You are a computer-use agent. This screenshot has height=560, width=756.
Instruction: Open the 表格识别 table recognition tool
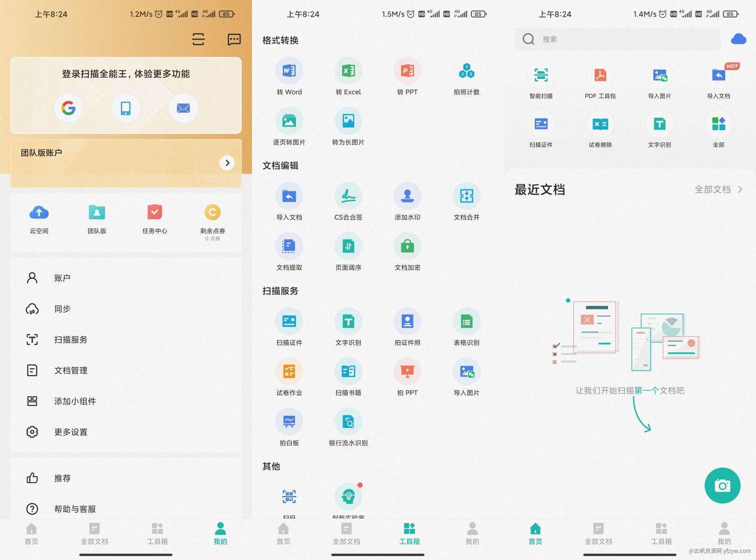click(467, 328)
